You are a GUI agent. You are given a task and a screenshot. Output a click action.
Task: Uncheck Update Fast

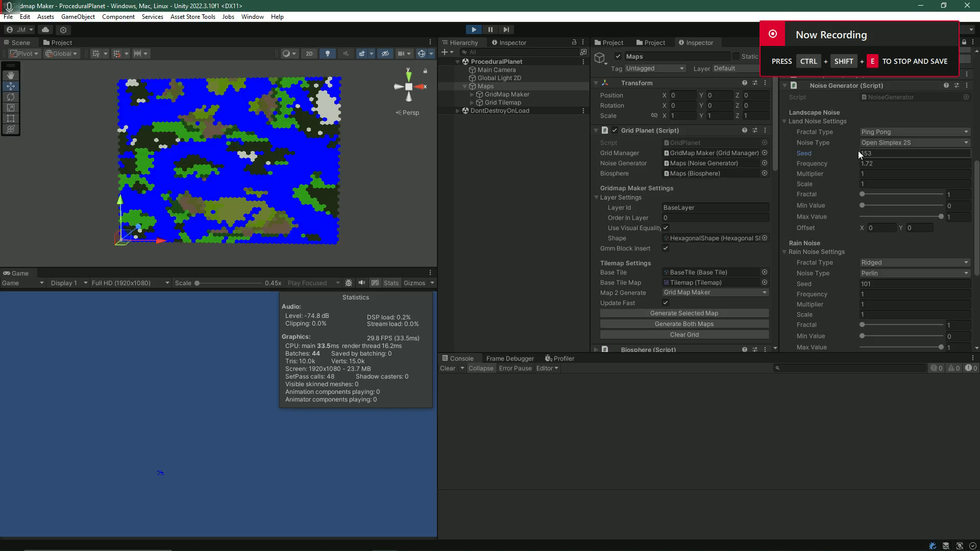(x=666, y=303)
